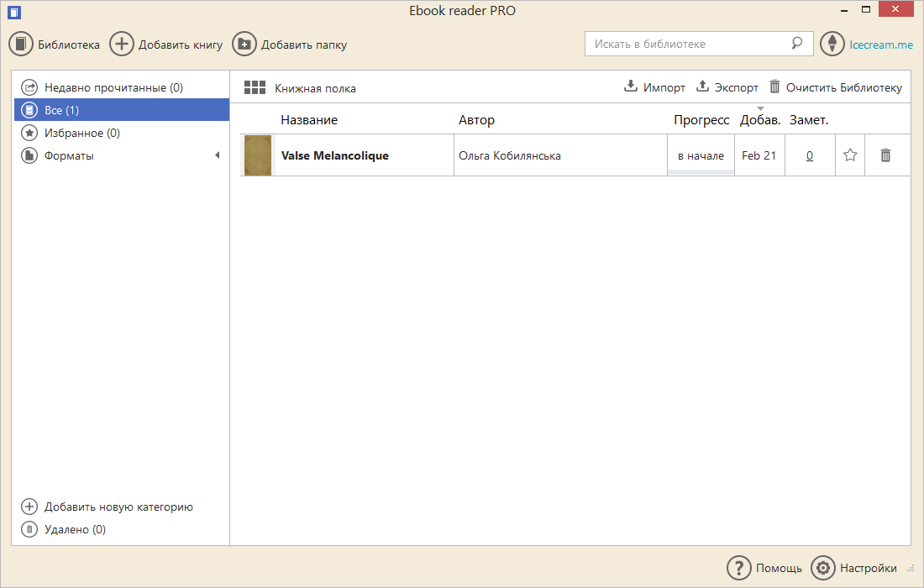Toggle favorite star for Valse Melancolique

point(850,155)
